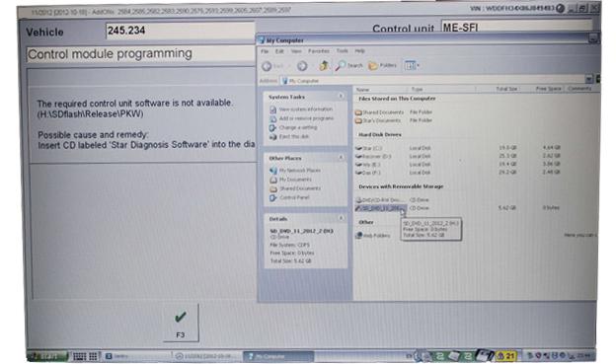Click the Address bar My Computer field
This screenshot has height=364, width=616.
tap(432, 81)
